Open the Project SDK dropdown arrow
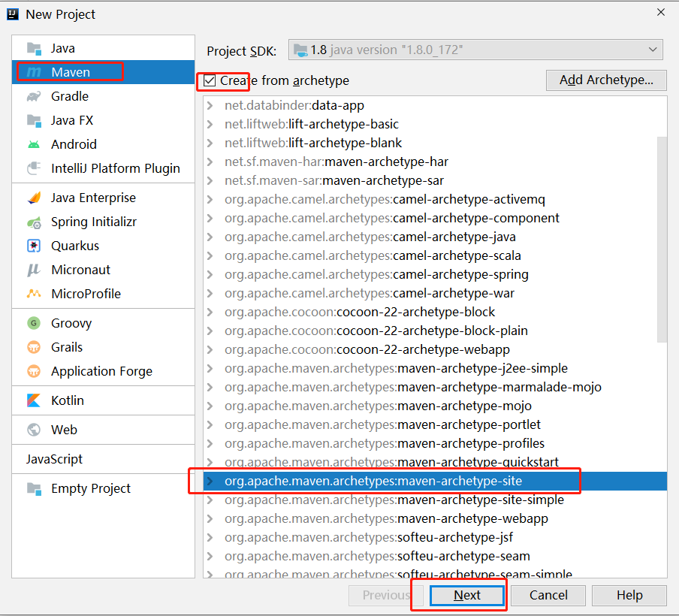Image resolution: width=679 pixels, height=616 pixels. 653,50
